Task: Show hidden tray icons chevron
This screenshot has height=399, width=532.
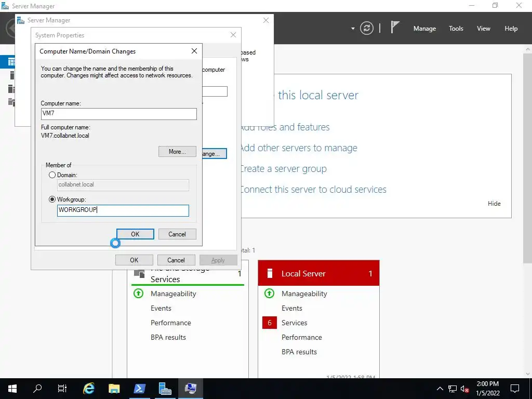Action: (440, 389)
